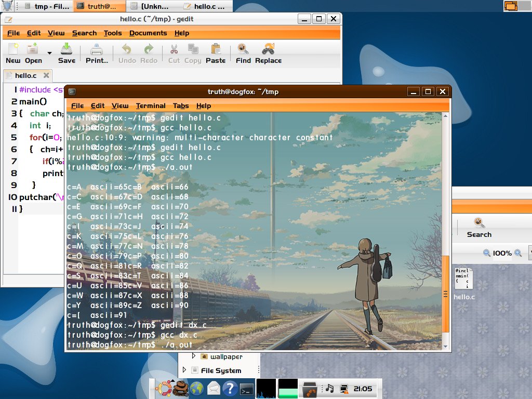
Task: Click the blue Help question mark launcher
Action: click(x=230, y=389)
